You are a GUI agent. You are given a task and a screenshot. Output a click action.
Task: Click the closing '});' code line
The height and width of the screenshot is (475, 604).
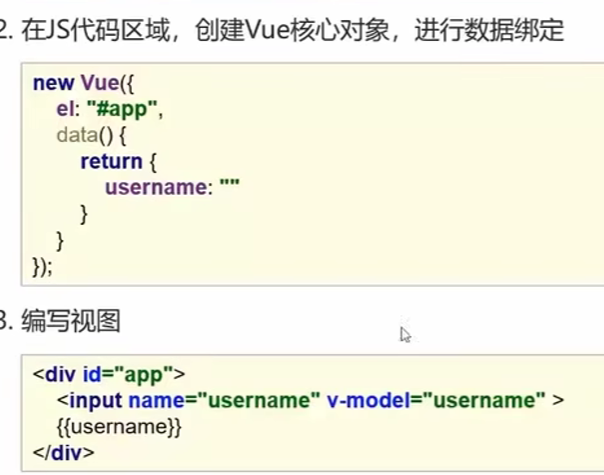pos(42,267)
